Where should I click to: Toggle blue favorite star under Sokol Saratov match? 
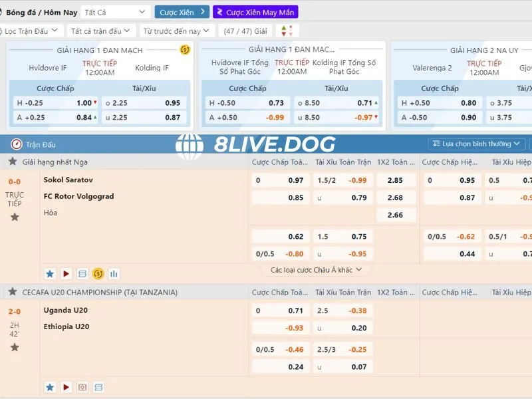pyautogui.click(x=50, y=273)
